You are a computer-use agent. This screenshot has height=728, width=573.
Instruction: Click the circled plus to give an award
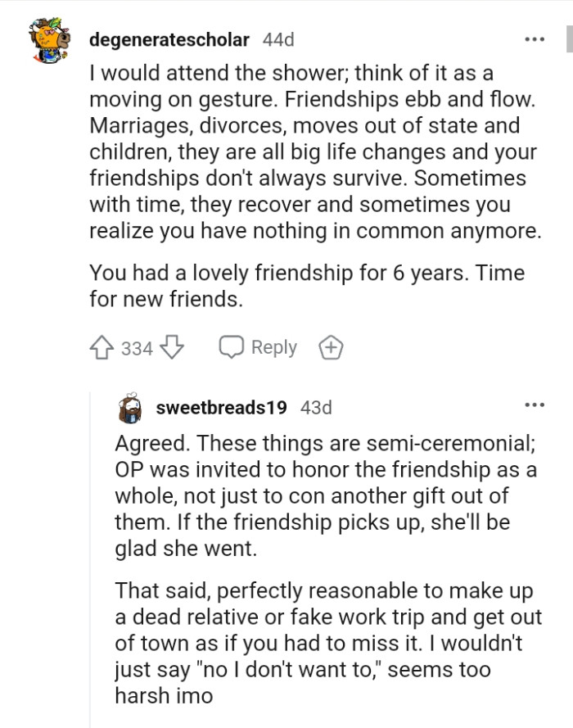[330, 347]
